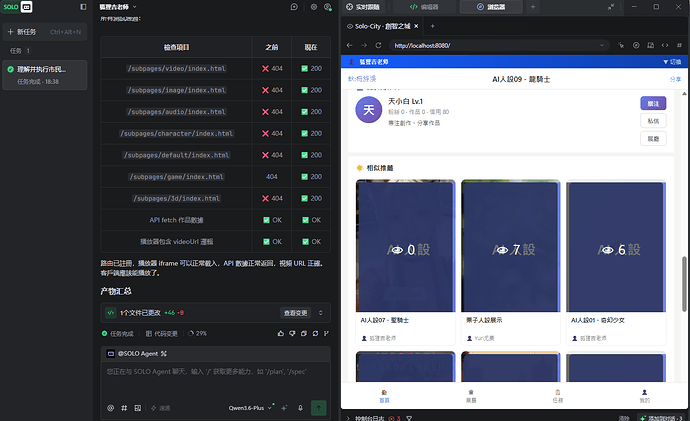Open settings gear icon in chat header

[314, 7]
